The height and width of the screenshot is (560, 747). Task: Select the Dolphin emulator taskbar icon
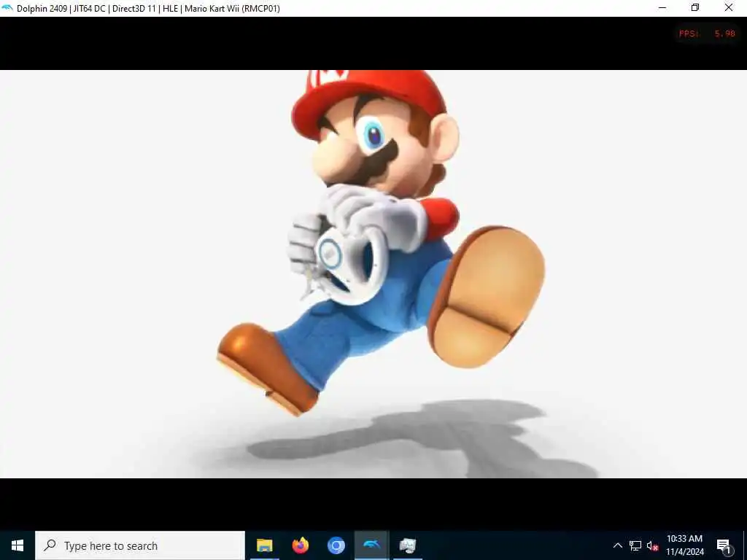tap(371, 545)
